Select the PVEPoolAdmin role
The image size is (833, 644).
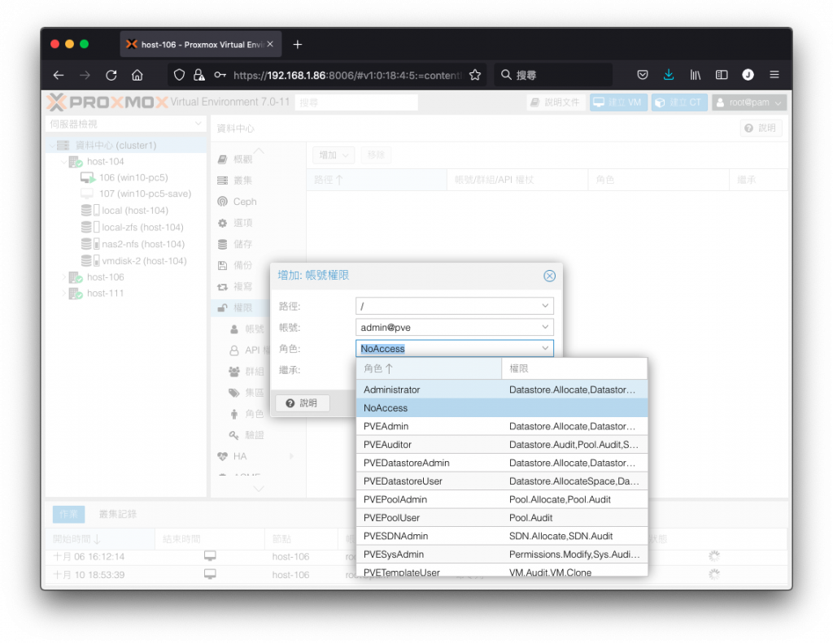[x=502, y=499]
